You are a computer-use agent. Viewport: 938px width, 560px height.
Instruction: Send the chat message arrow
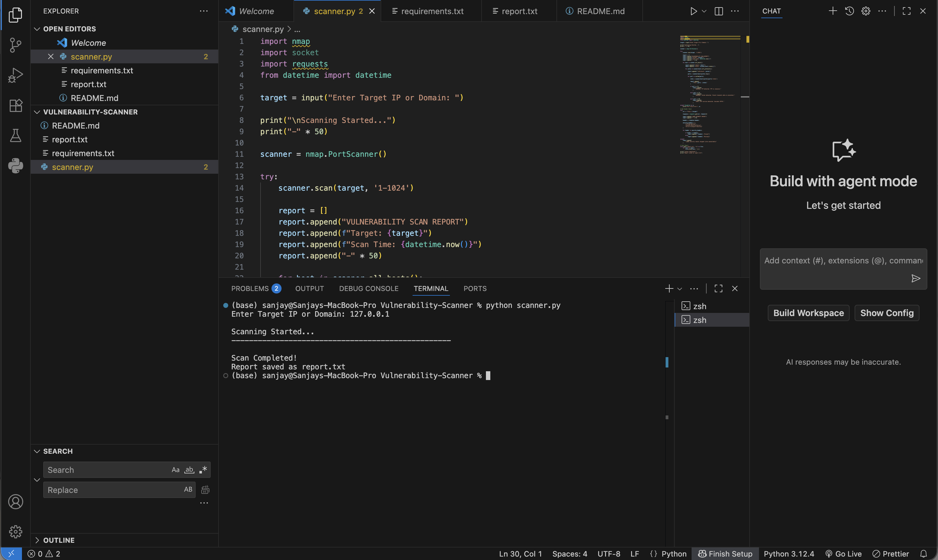pyautogui.click(x=916, y=278)
